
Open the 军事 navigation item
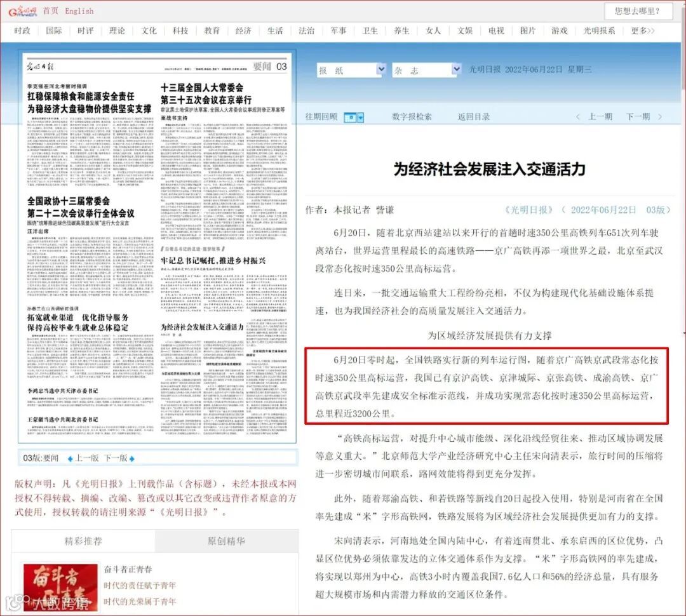pos(338,30)
